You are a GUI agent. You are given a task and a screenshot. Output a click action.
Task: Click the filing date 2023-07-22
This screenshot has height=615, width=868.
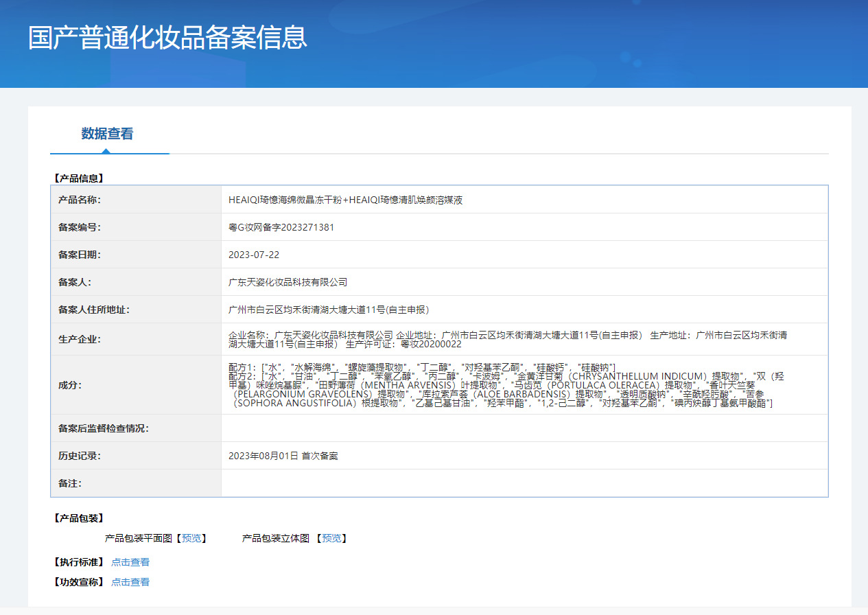[254, 255]
